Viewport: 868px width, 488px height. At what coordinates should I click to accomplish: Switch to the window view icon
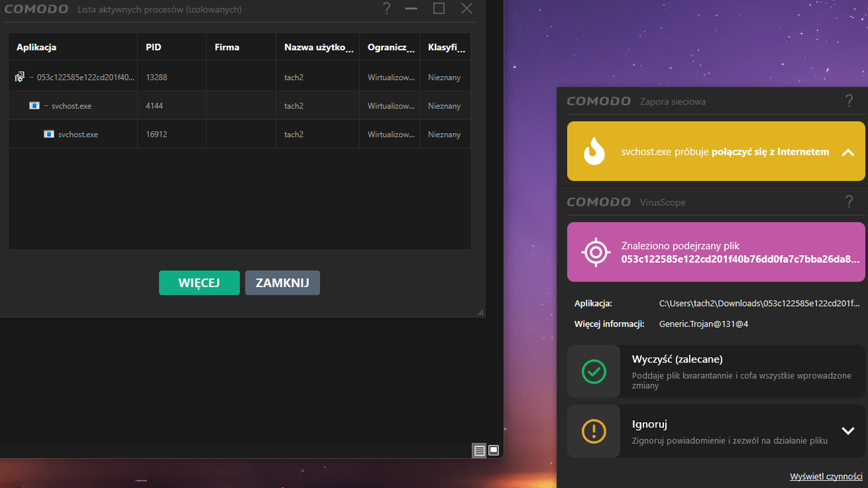coord(494,450)
